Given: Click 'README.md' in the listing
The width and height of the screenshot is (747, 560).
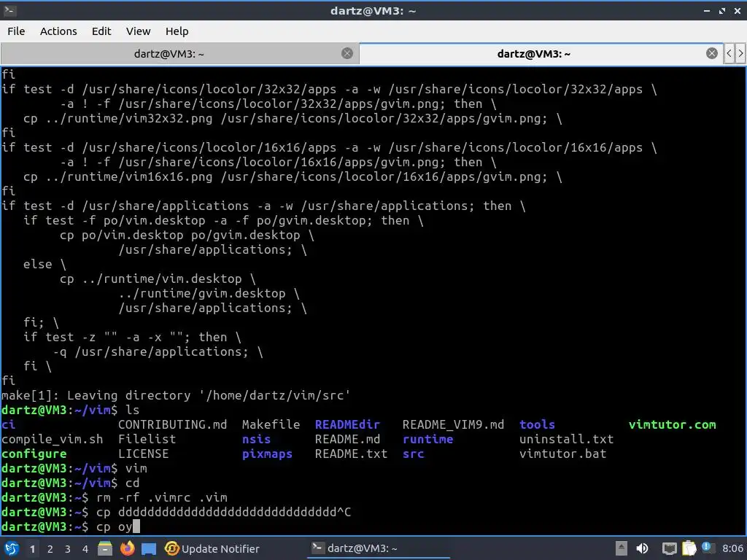Looking at the screenshot, I should [x=347, y=440].
